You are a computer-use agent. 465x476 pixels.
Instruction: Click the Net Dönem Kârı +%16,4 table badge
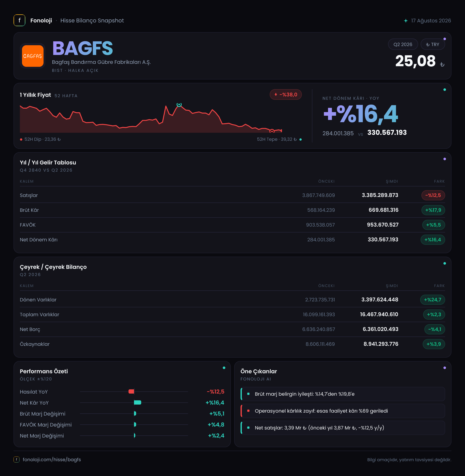432,240
